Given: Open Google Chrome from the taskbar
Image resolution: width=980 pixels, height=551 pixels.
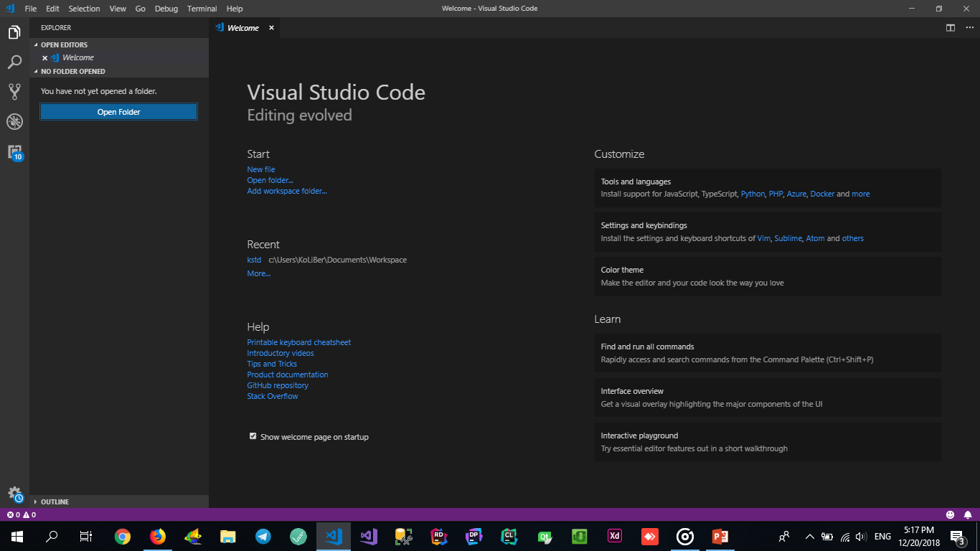Looking at the screenshot, I should 123,536.
